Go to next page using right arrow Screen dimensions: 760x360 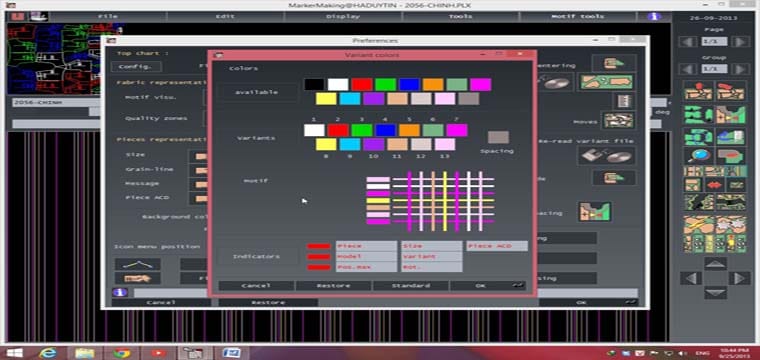pyautogui.click(x=740, y=42)
